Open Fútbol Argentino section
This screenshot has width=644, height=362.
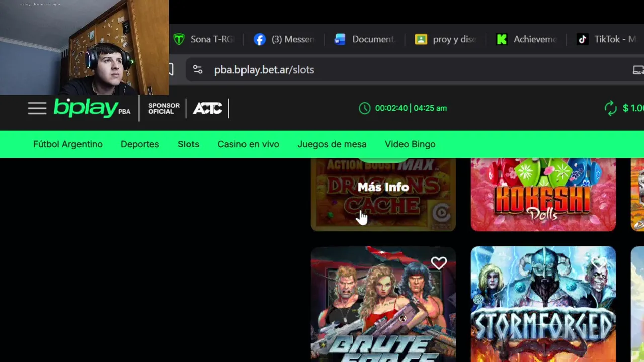[68, 144]
